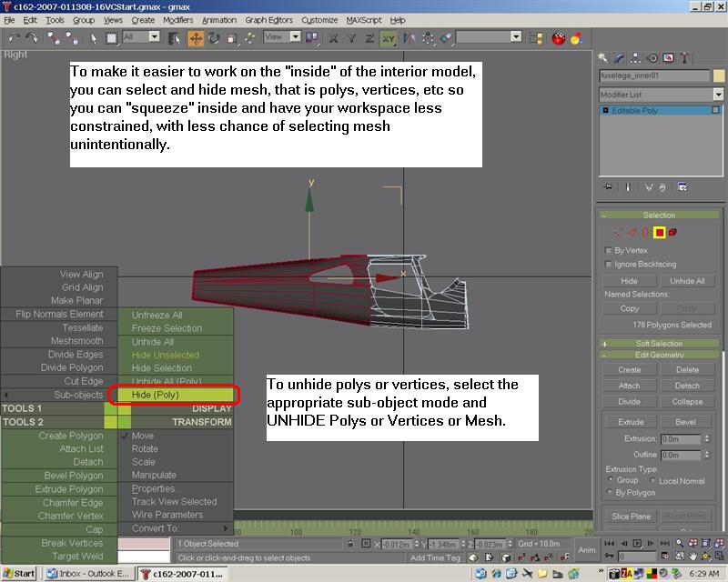Click the object name field fuselage_inner01
Viewport: 728px width, 582px height.
pyautogui.click(x=654, y=75)
